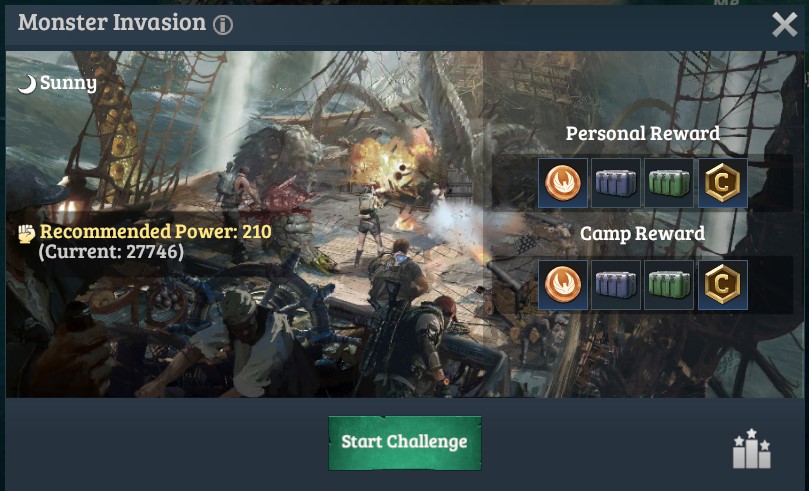Select the blue crate in Personal Reward
The height and width of the screenshot is (491, 809).
coord(616,183)
